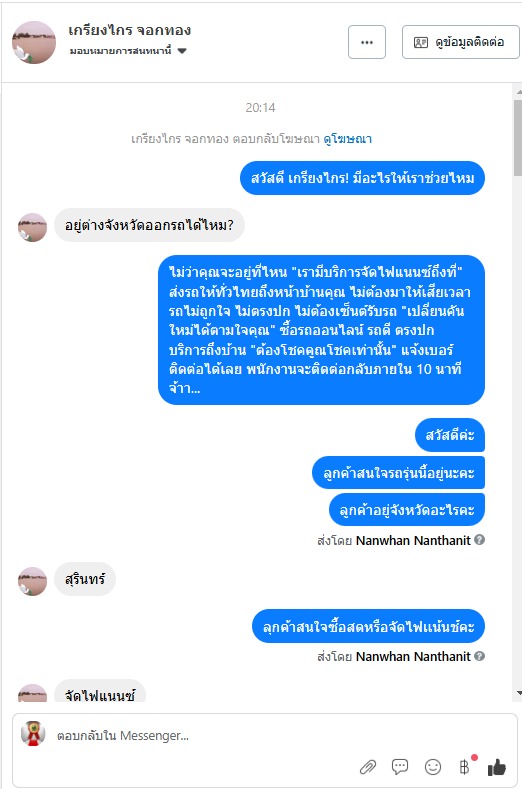Click the customer name เกรียงไกร จอกทอง
Viewport: 522px width, 789px height.
click(130, 30)
